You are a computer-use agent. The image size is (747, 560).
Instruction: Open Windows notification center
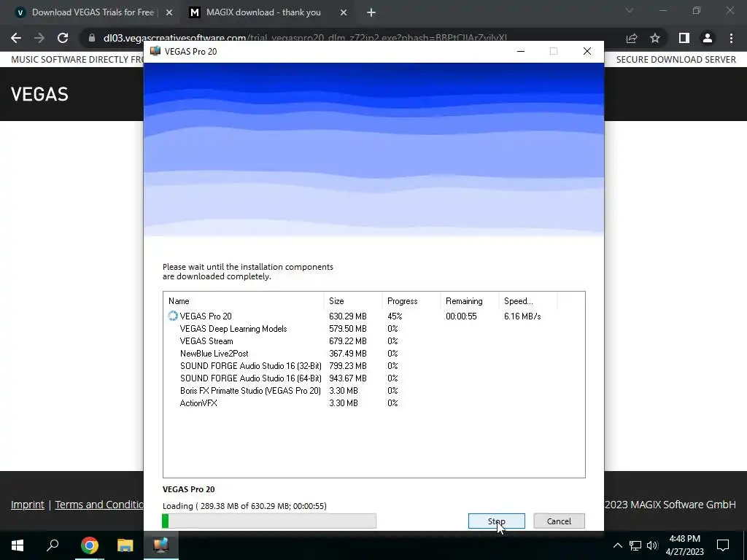[x=723, y=545]
